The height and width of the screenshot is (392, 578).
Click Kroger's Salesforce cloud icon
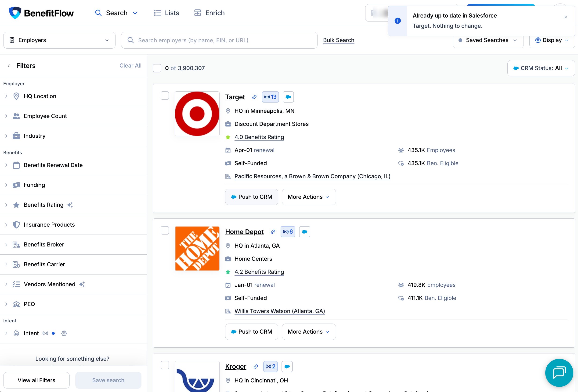(x=287, y=366)
